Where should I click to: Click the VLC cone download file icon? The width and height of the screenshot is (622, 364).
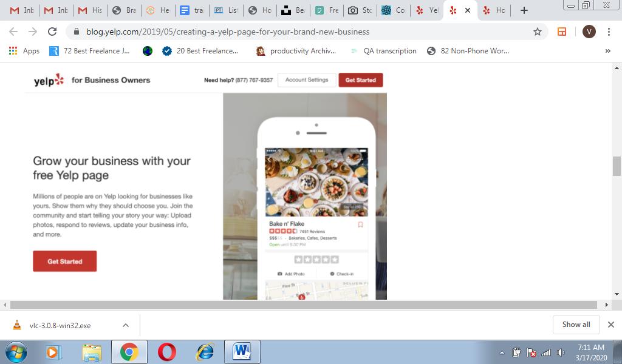point(17,325)
